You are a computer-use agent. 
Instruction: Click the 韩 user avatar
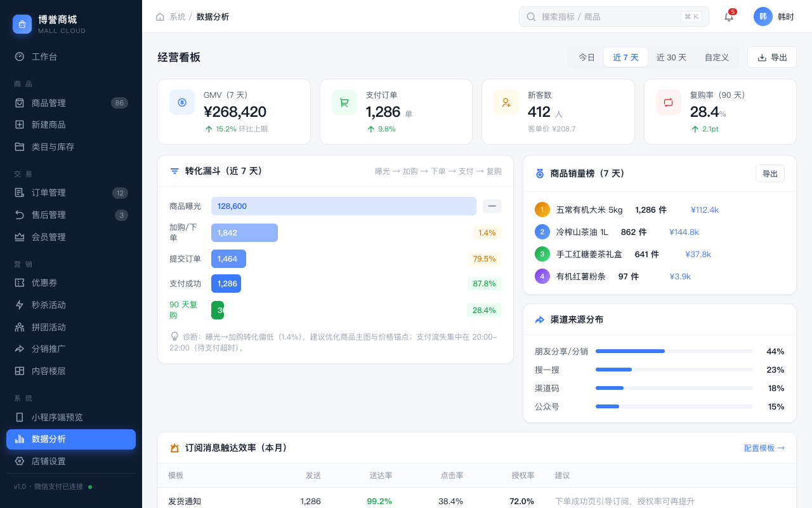pos(763,17)
